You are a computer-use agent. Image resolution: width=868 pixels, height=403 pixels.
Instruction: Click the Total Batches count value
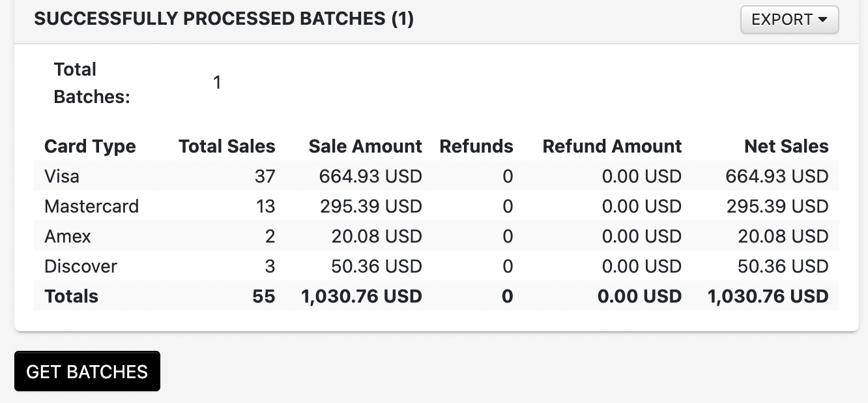click(x=217, y=82)
